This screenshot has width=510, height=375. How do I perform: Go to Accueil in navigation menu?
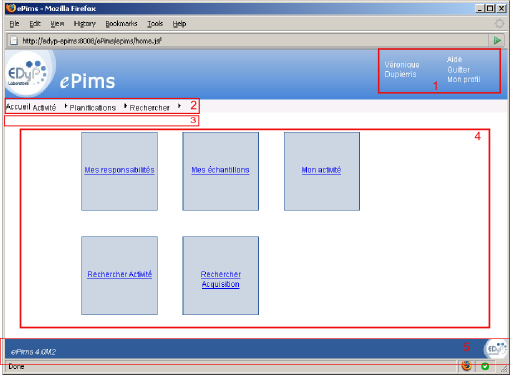(x=18, y=107)
